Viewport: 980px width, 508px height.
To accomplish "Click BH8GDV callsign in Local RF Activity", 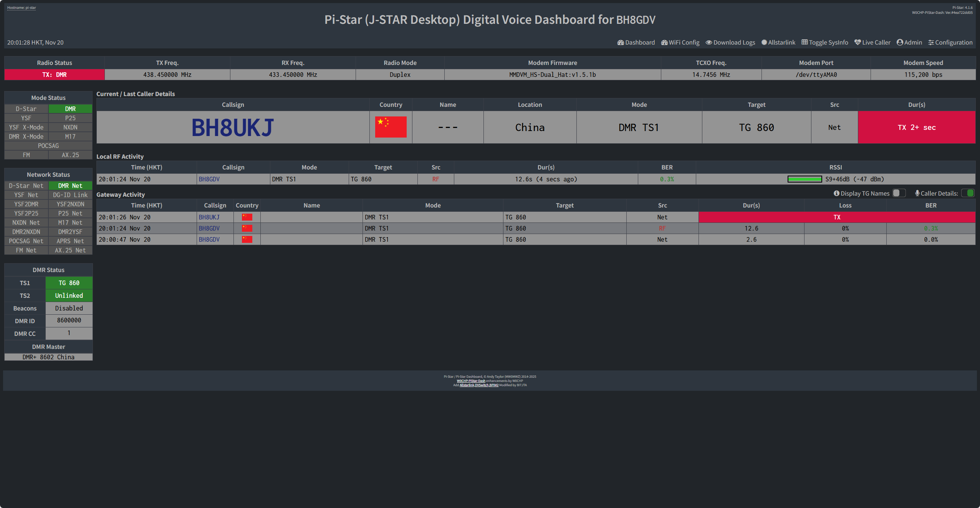I will [x=209, y=179].
